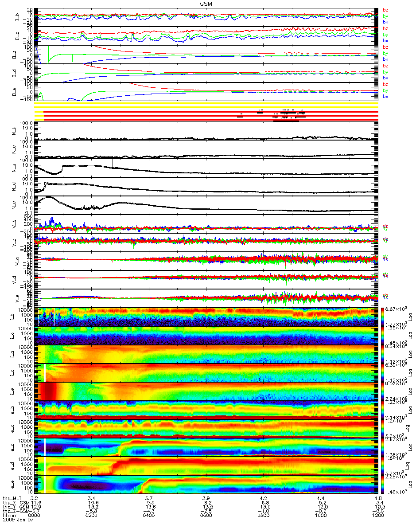
Task: Click the 1200 time tick label
Action: click(378, 515)
